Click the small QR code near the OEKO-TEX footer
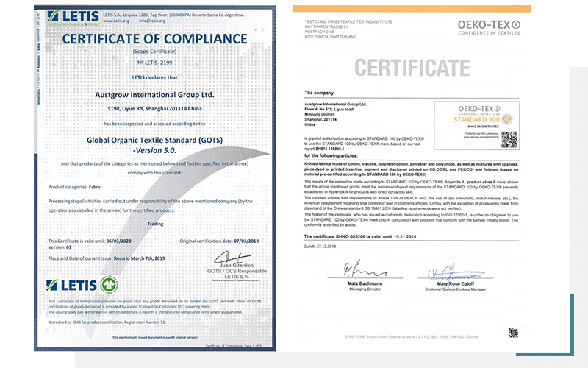 coord(513,333)
